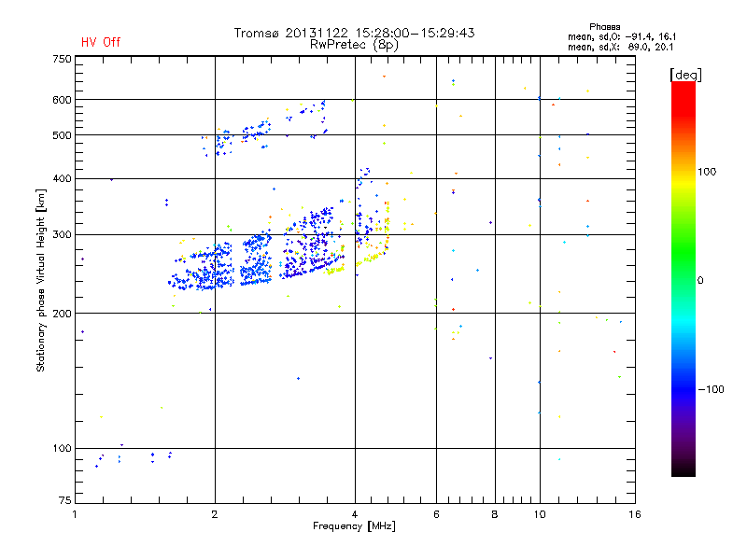Click the x-axis label '6'
Image resolution: width=747 pixels, height=560 pixels.
(x=436, y=514)
